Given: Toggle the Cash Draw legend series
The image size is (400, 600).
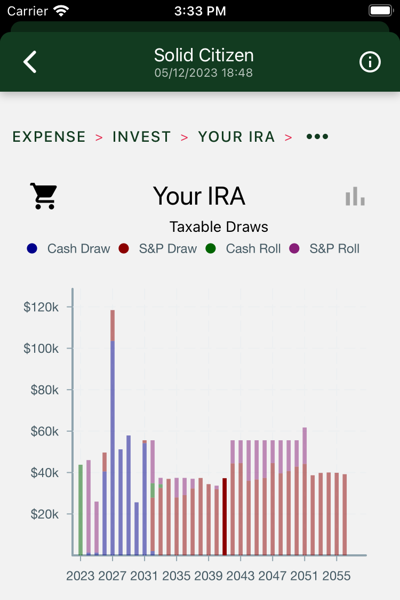Looking at the screenshot, I should [x=69, y=249].
